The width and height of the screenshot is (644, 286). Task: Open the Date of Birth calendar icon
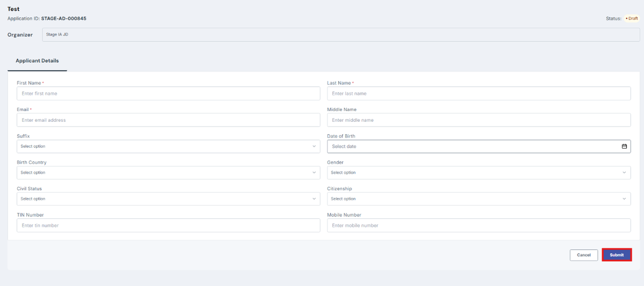(624, 146)
